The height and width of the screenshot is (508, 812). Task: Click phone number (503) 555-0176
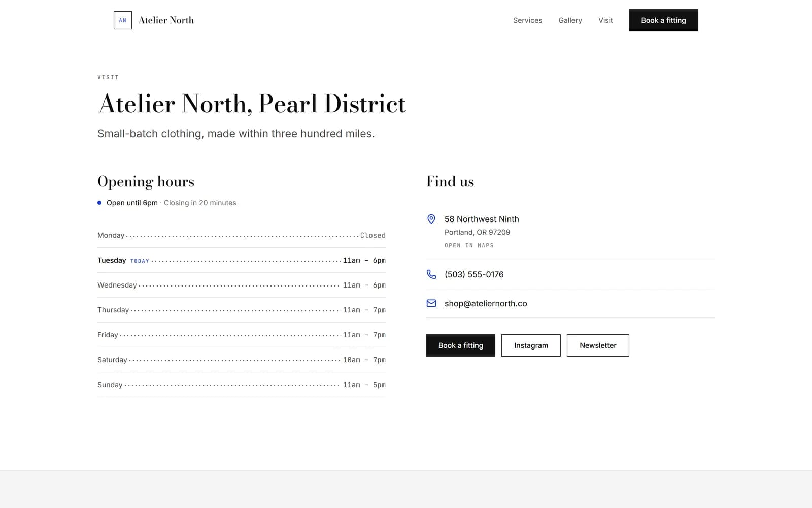click(474, 274)
